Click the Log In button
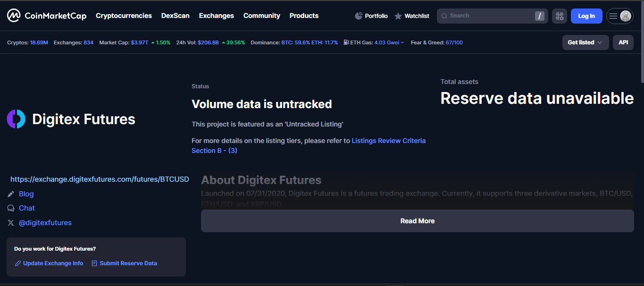 pyautogui.click(x=586, y=16)
